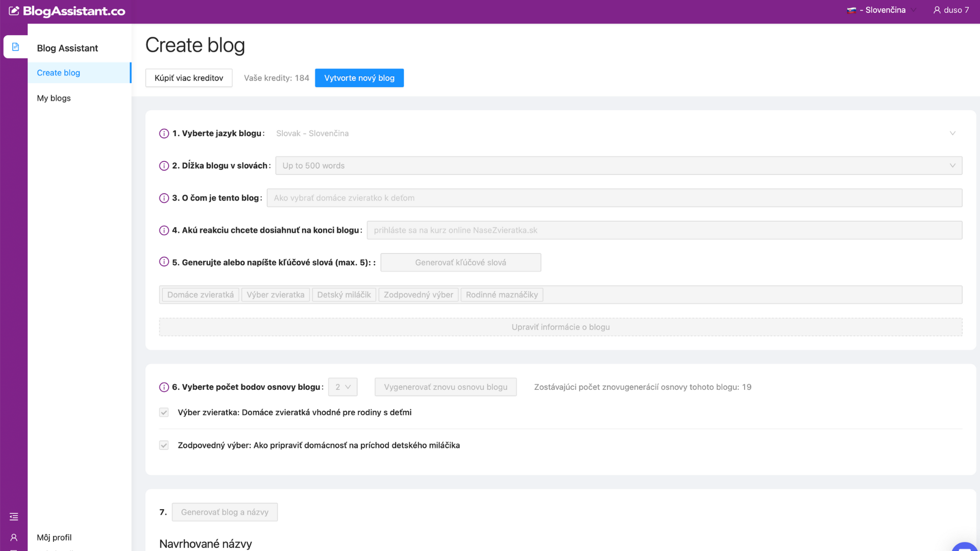
Task: Click the BlogAssistant.co logo icon
Action: [15, 10]
